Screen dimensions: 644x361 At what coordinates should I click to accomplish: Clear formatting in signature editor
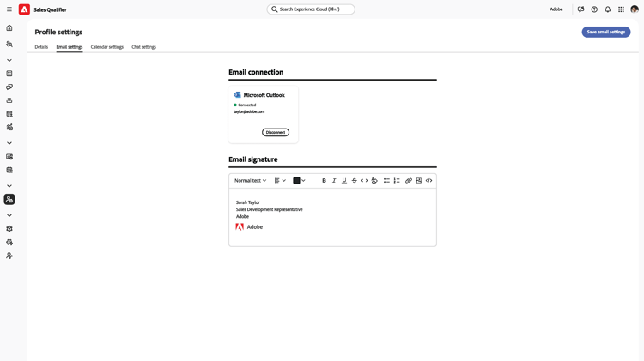tap(374, 180)
